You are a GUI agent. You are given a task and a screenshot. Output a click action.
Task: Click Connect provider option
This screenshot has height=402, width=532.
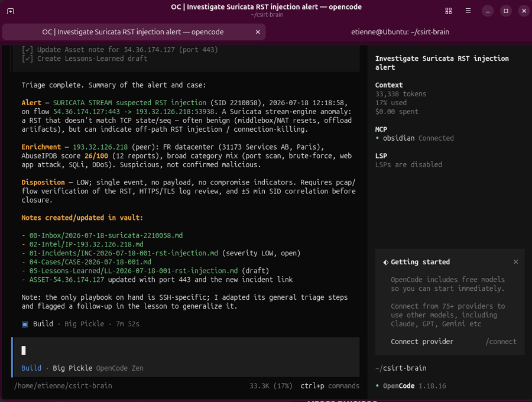(x=421, y=342)
